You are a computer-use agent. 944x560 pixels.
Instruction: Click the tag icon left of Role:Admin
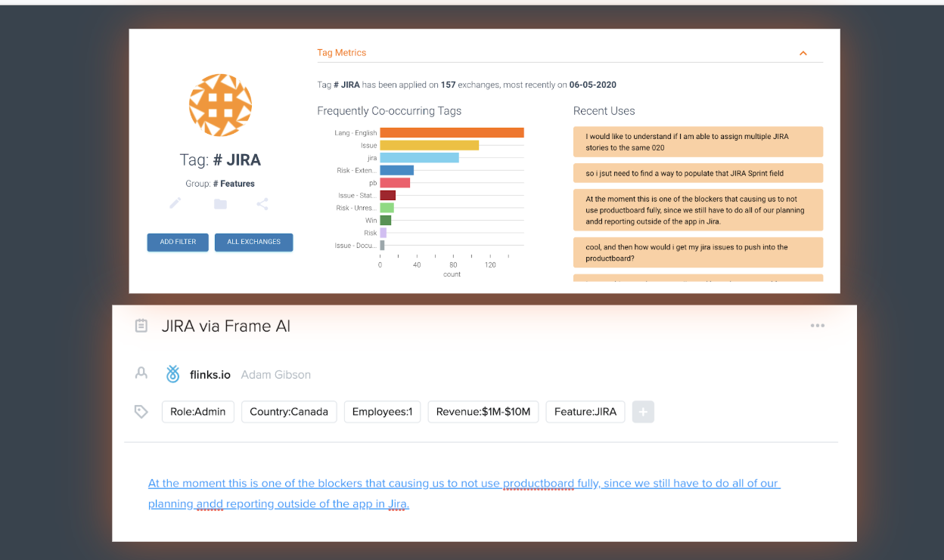141,412
